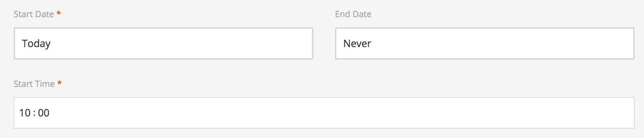Open the End Date field showing Never

(x=485, y=43)
